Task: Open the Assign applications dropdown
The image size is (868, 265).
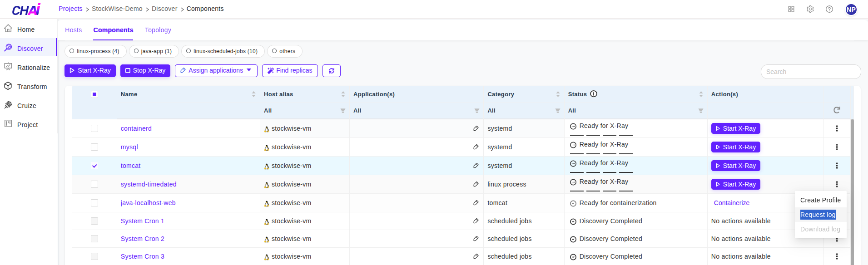Action: [x=216, y=71]
